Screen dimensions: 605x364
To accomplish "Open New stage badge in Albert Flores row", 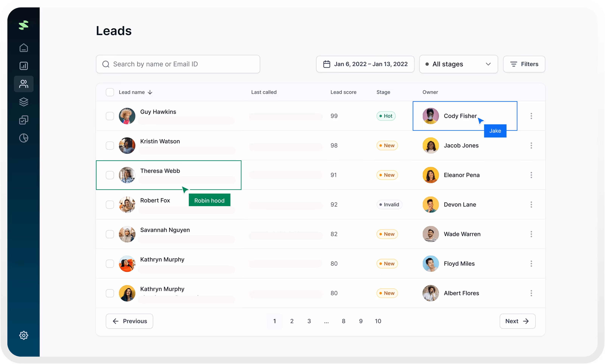I will tap(387, 293).
